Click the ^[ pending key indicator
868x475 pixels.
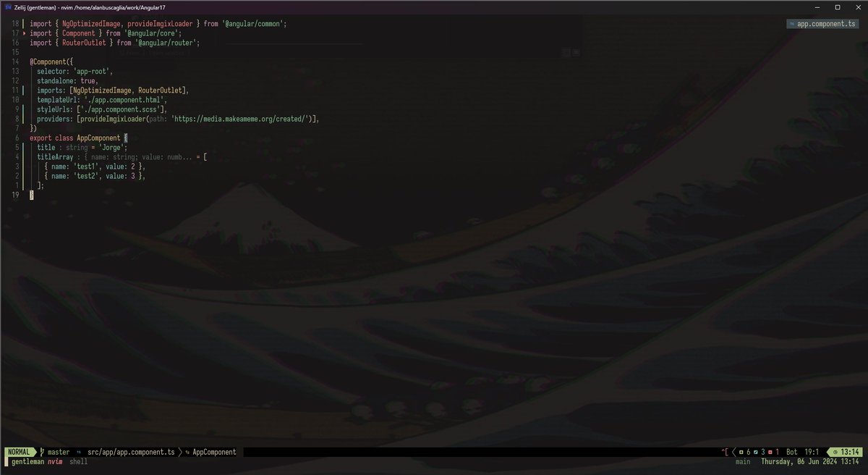pyautogui.click(x=725, y=452)
